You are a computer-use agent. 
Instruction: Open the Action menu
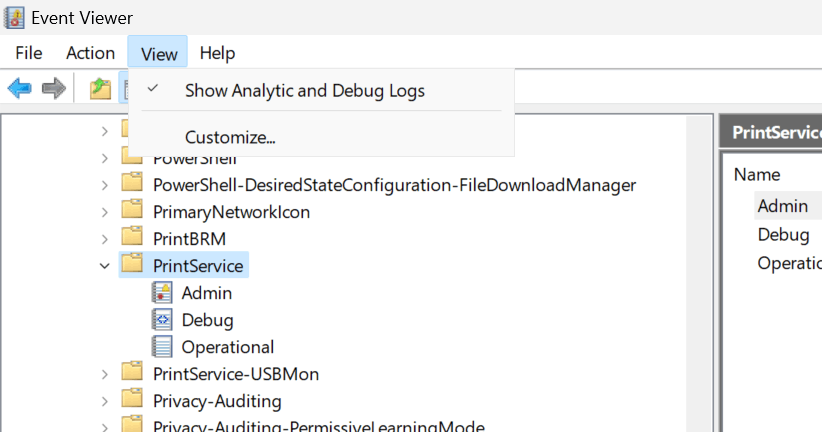coord(90,53)
